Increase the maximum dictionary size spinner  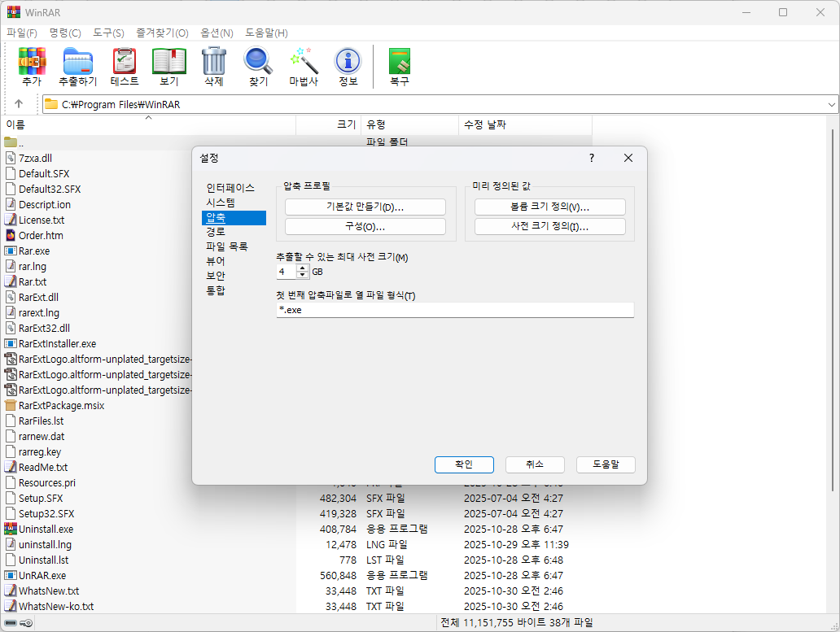pyautogui.click(x=303, y=268)
